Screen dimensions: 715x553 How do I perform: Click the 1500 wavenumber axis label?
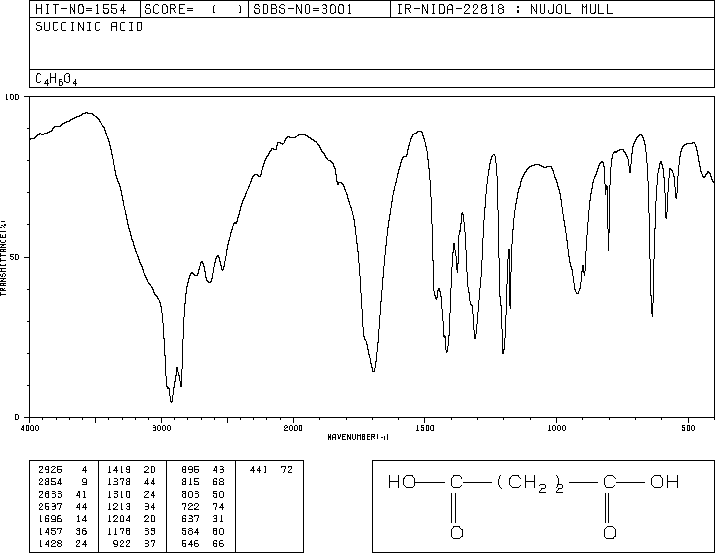pos(425,428)
